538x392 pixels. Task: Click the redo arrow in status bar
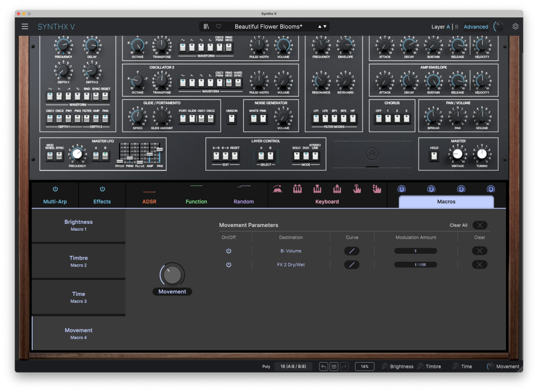tap(344, 367)
